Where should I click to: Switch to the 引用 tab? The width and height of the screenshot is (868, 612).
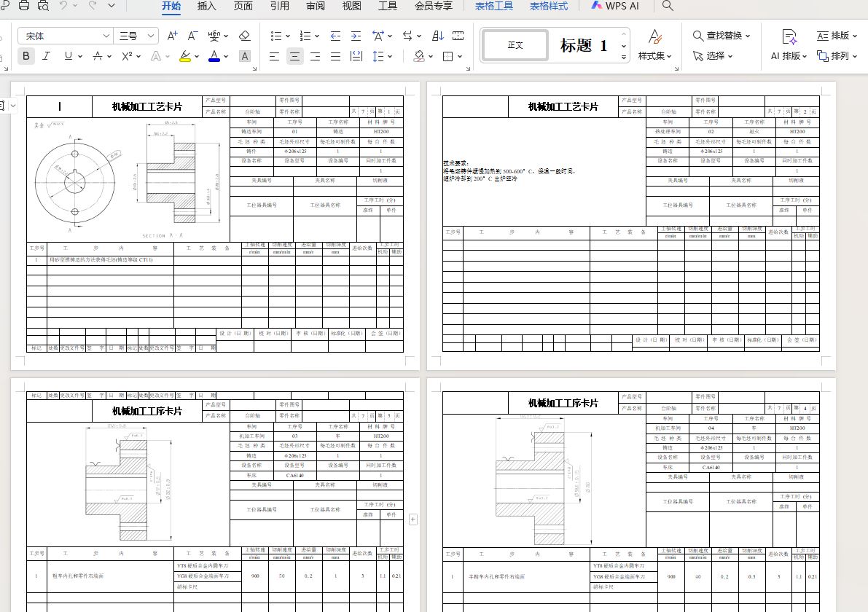[x=280, y=6]
